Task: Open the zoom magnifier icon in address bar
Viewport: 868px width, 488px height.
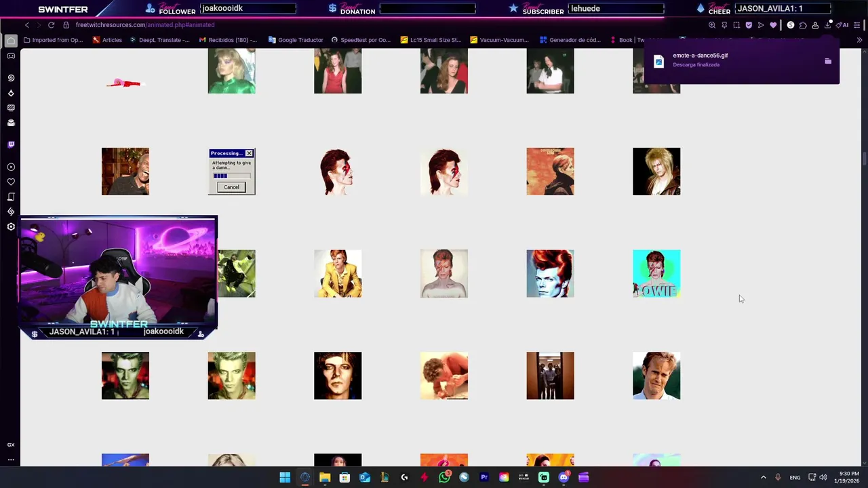Action: 711,25
